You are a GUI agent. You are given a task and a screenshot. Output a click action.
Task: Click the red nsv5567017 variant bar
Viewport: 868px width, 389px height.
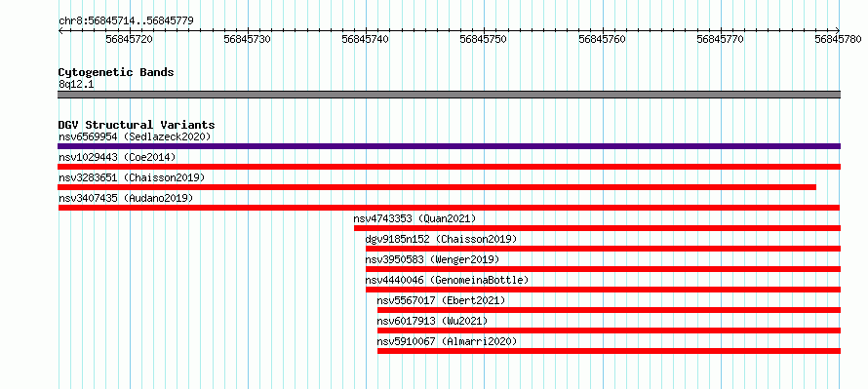[609, 310]
